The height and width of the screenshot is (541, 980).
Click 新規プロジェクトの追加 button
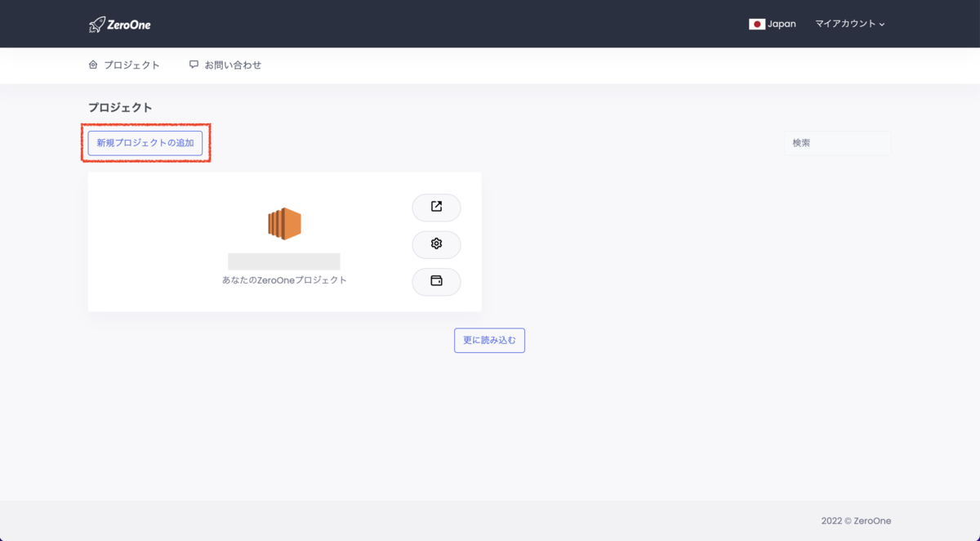tap(145, 143)
